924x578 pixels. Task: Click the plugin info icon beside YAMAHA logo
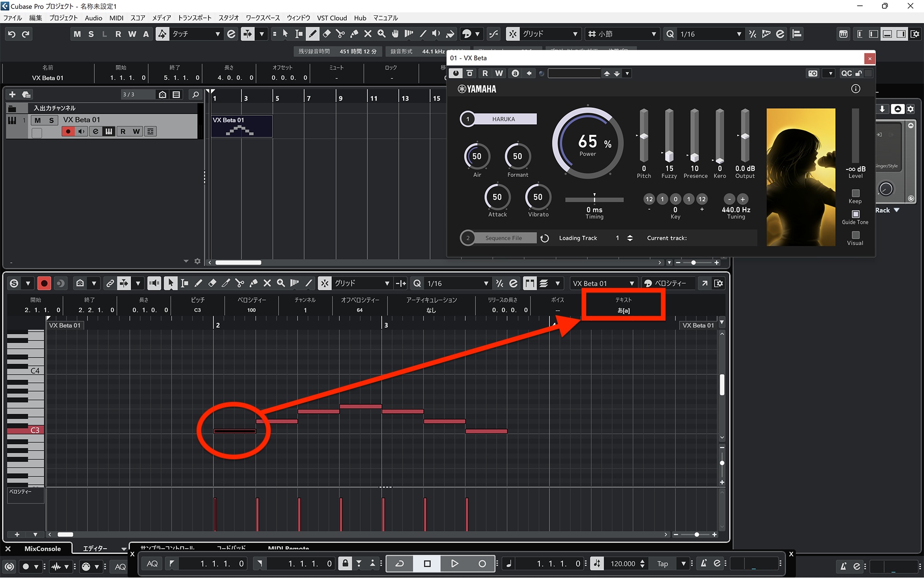[x=855, y=89]
